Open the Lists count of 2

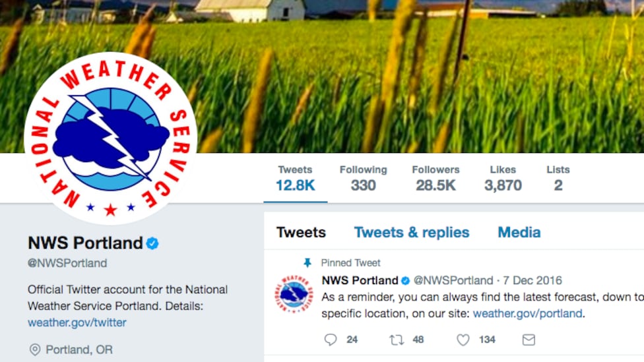point(558,179)
